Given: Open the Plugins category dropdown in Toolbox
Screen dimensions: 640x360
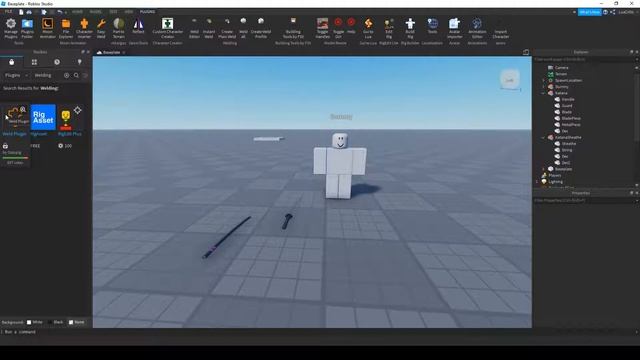Looking at the screenshot, I should click(16, 76).
